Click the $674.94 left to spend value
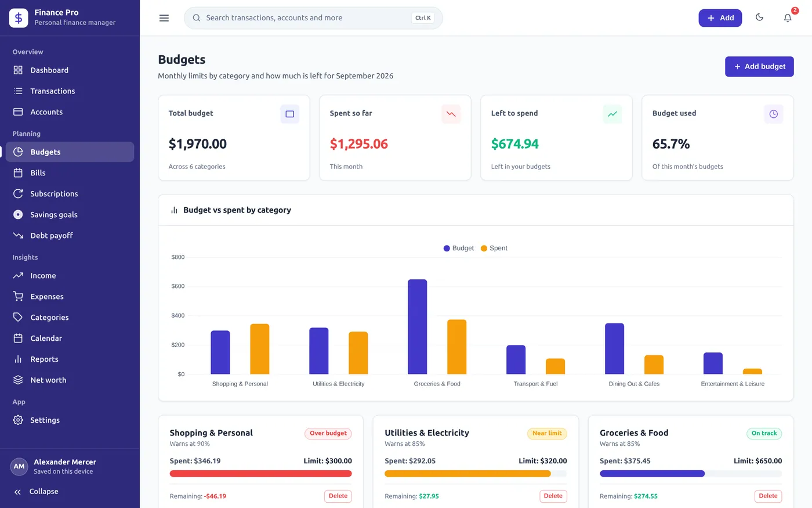This screenshot has height=508, width=812. pyautogui.click(x=515, y=144)
